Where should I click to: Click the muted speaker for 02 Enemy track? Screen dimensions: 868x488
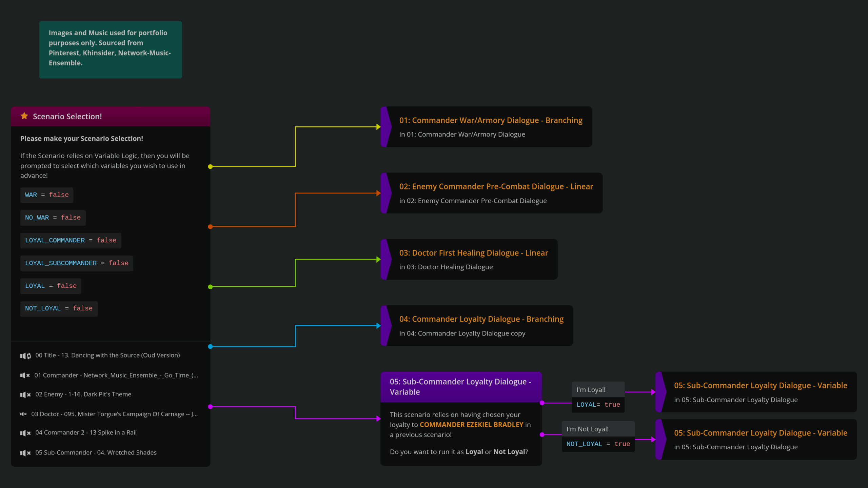25,394
